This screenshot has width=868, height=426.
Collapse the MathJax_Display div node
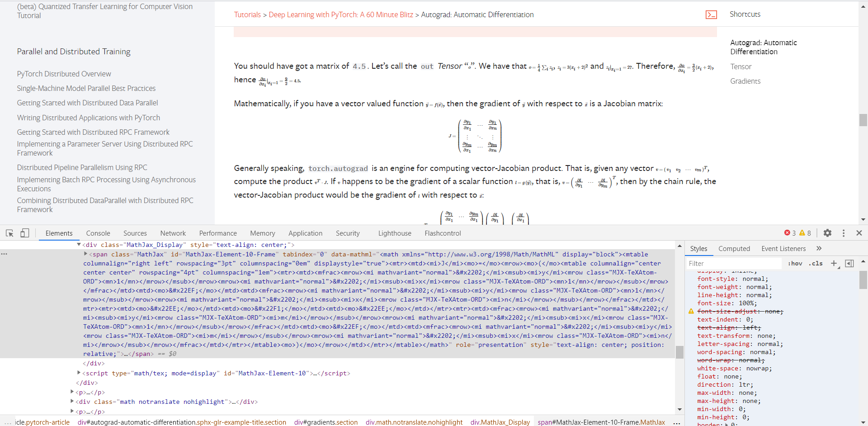point(79,245)
